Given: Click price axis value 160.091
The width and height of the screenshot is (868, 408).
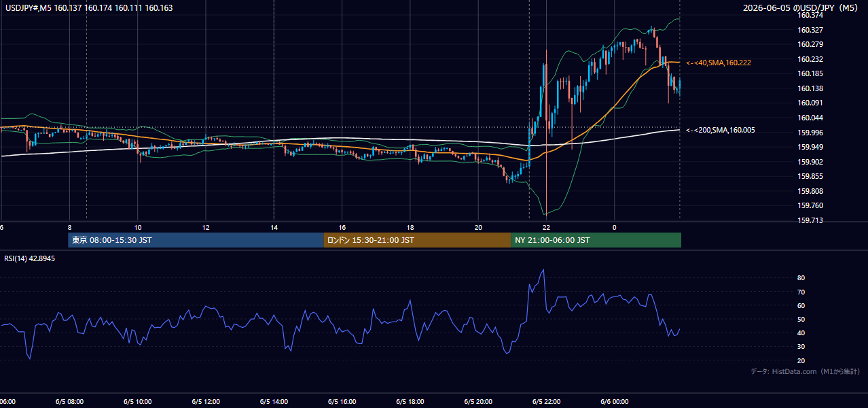Looking at the screenshot, I should (x=810, y=103).
